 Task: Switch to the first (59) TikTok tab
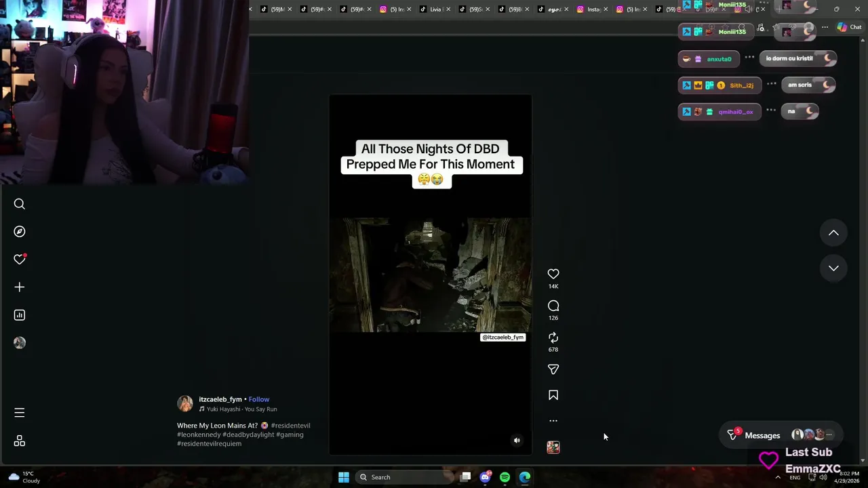tap(275, 9)
